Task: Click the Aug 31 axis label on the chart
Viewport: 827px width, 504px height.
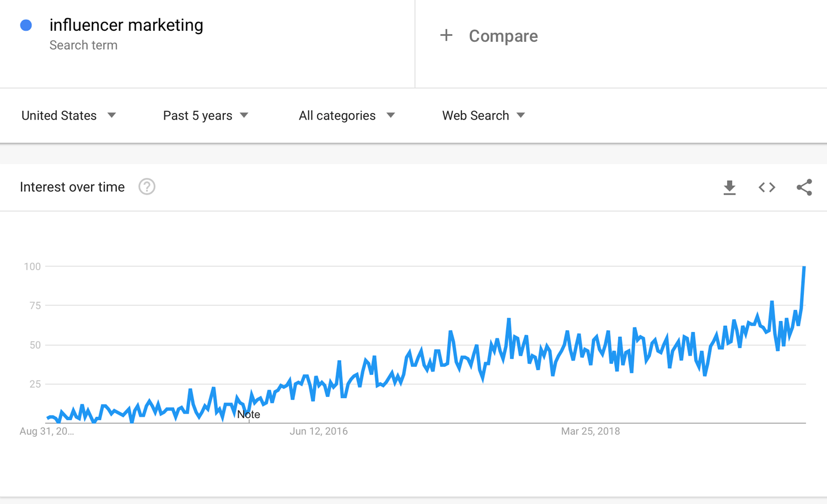Action: (46, 431)
